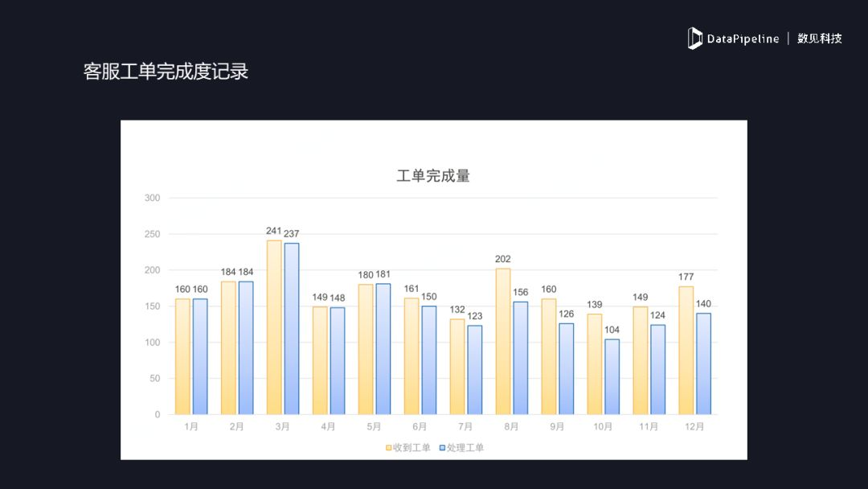
Task: Select the yellow bar for 3月
Action: pos(274,327)
